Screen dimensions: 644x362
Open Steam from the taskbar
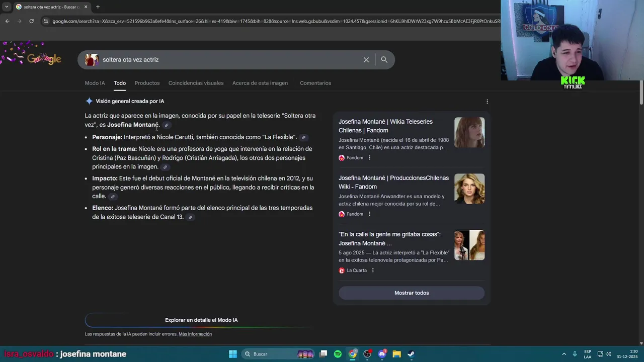click(411, 354)
